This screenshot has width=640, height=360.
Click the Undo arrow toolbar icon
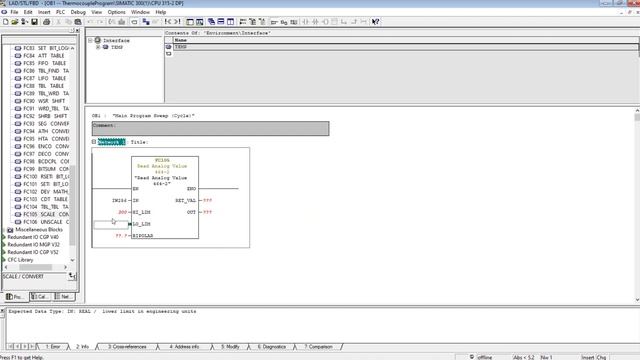click(90, 22)
